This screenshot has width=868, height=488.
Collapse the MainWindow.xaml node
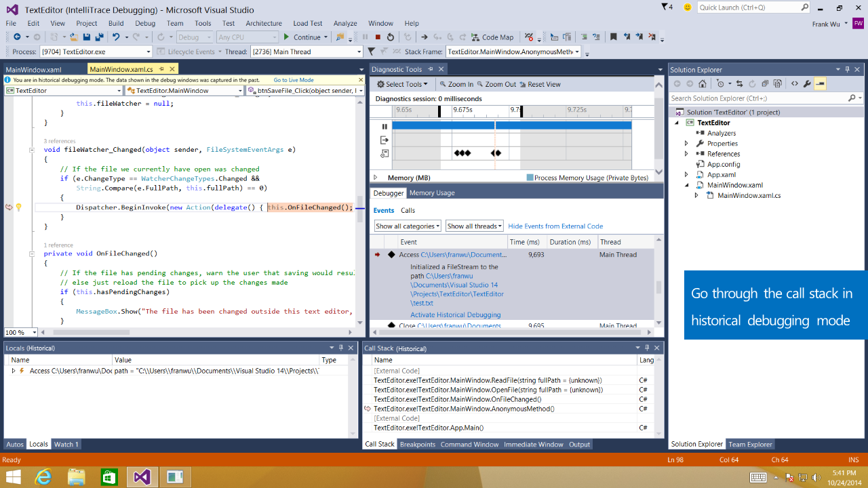click(x=686, y=185)
